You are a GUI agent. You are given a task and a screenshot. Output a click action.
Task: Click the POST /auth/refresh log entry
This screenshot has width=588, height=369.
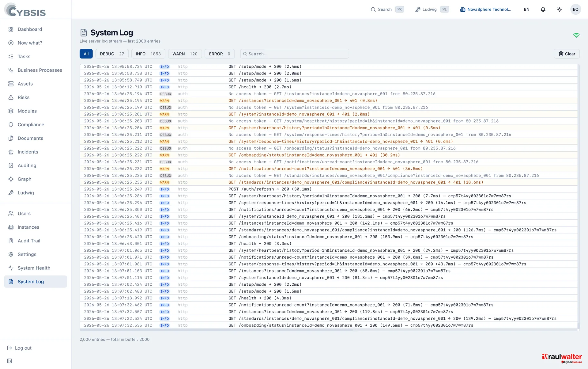[329, 189]
